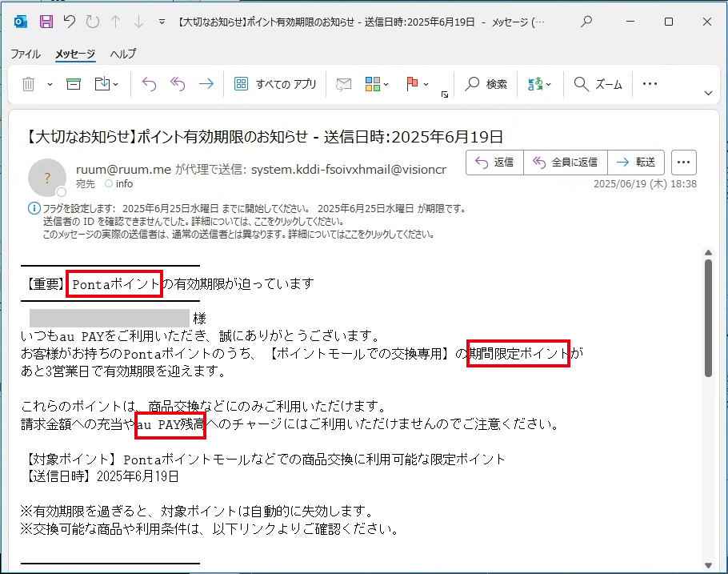This screenshot has width=728, height=574.
Task: Open the red Flag follow-up dropdown
Action: (x=418, y=84)
